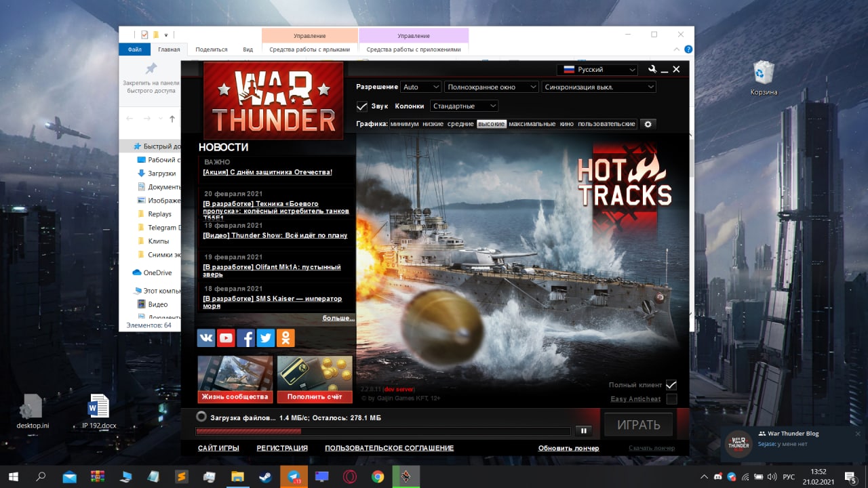Open War Thunder Twitter page
Image resolution: width=868 pixels, height=488 pixels.
click(266, 338)
